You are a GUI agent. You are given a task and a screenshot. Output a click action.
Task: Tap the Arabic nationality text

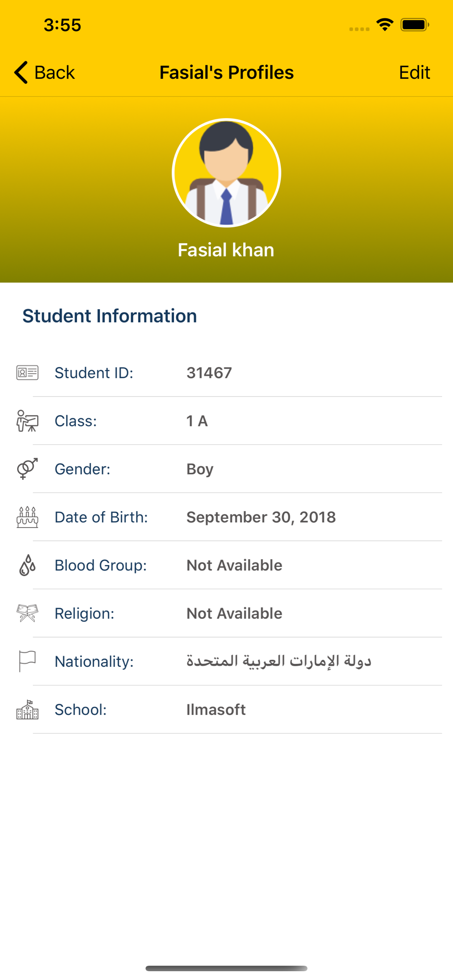click(278, 661)
